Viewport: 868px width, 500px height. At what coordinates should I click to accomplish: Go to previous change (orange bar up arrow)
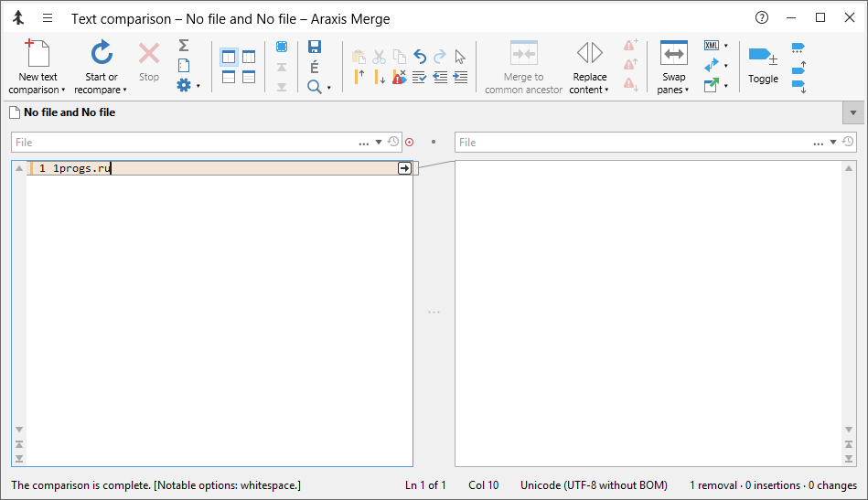[x=359, y=77]
